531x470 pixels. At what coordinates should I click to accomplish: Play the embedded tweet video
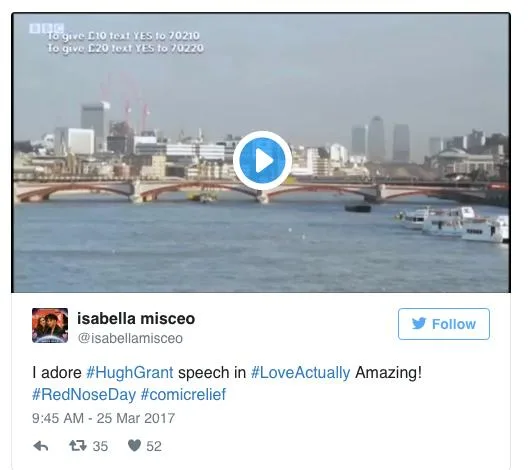pyautogui.click(x=262, y=160)
